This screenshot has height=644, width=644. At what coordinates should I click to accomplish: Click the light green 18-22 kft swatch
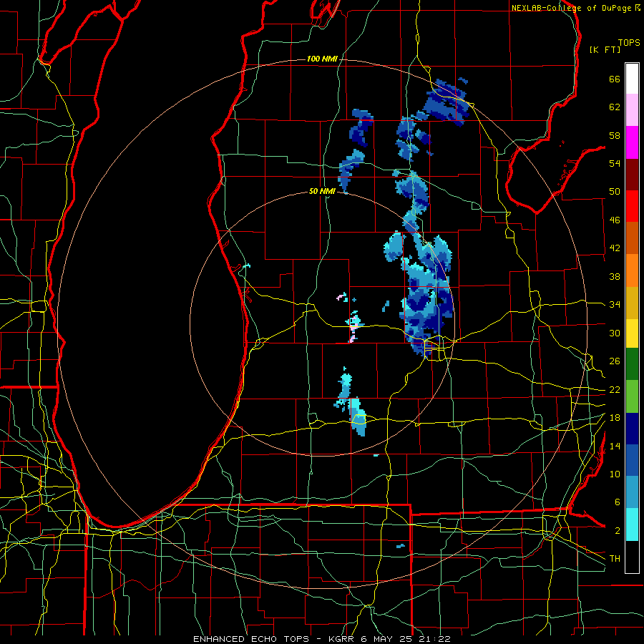tap(632, 396)
